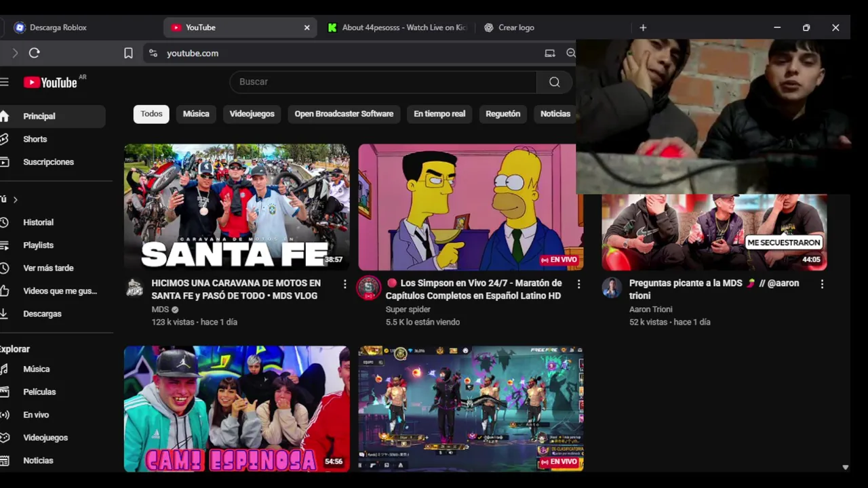Click the Shorts sidebar icon
This screenshot has width=868, height=488.
4,139
